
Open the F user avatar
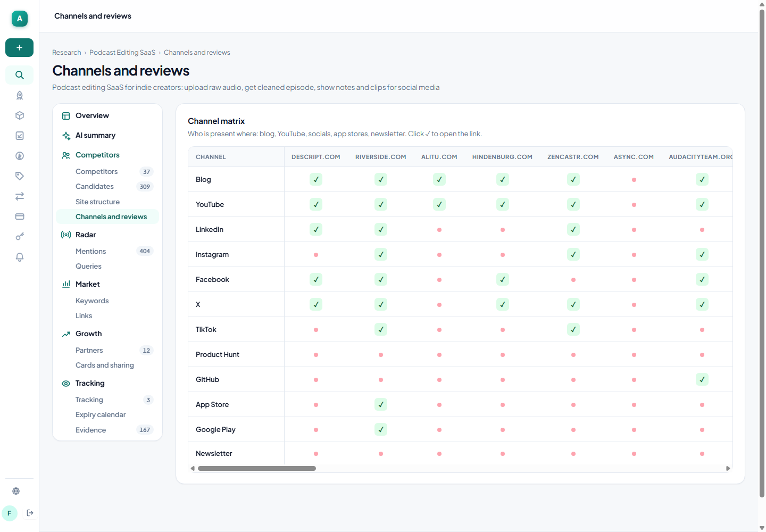pos(10,513)
